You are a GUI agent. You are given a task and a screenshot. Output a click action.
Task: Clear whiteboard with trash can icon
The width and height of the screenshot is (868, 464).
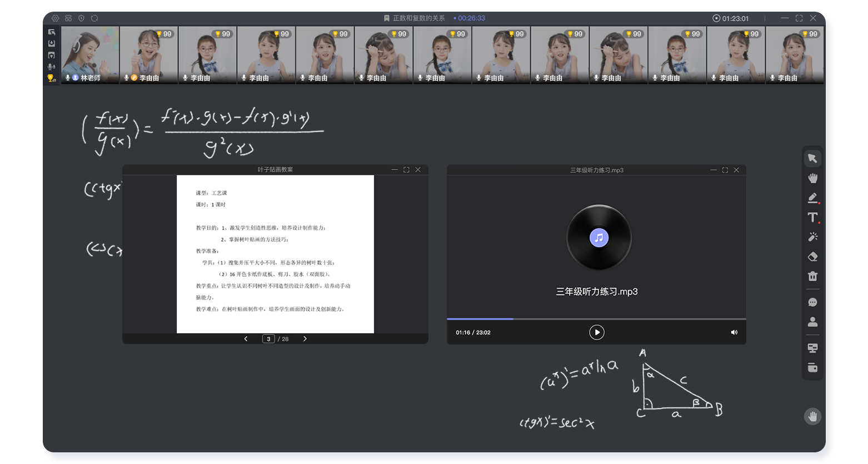pyautogui.click(x=812, y=276)
